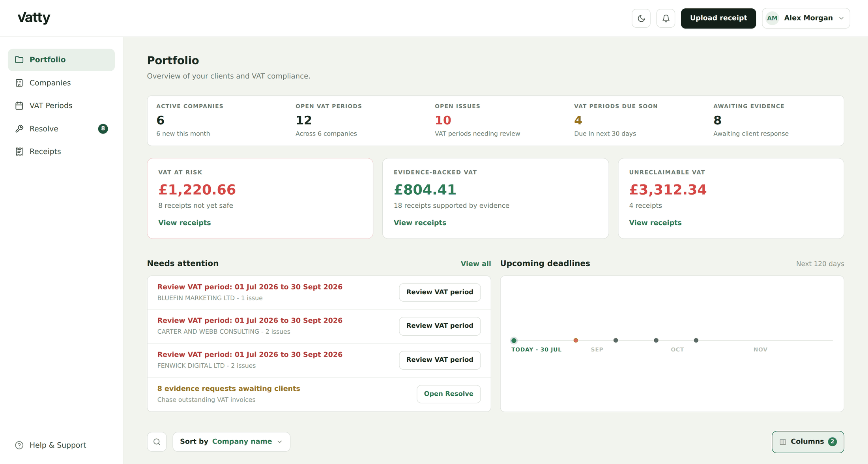Click the Upload receipt button
The image size is (868, 464).
tap(718, 18)
